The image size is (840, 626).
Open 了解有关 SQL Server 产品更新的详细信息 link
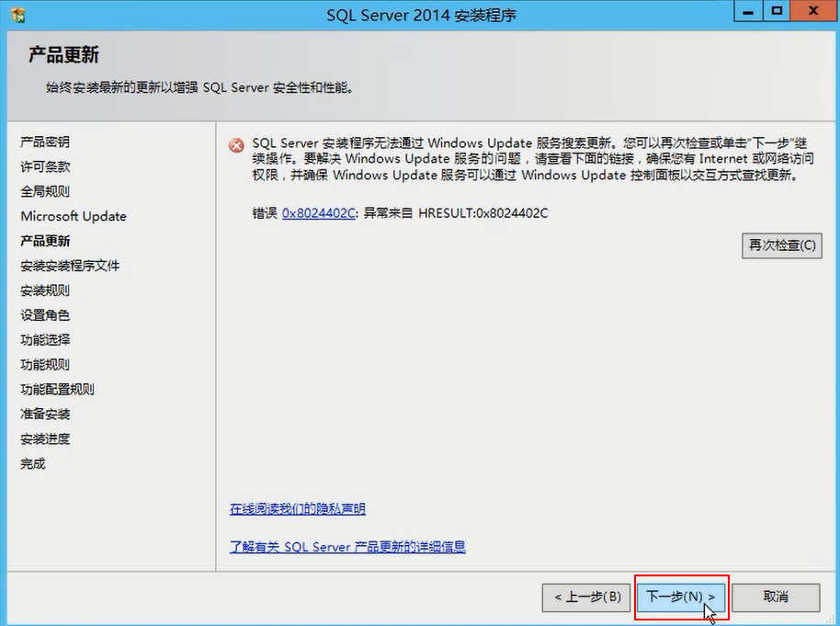pyautogui.click(x=347, y=547)
